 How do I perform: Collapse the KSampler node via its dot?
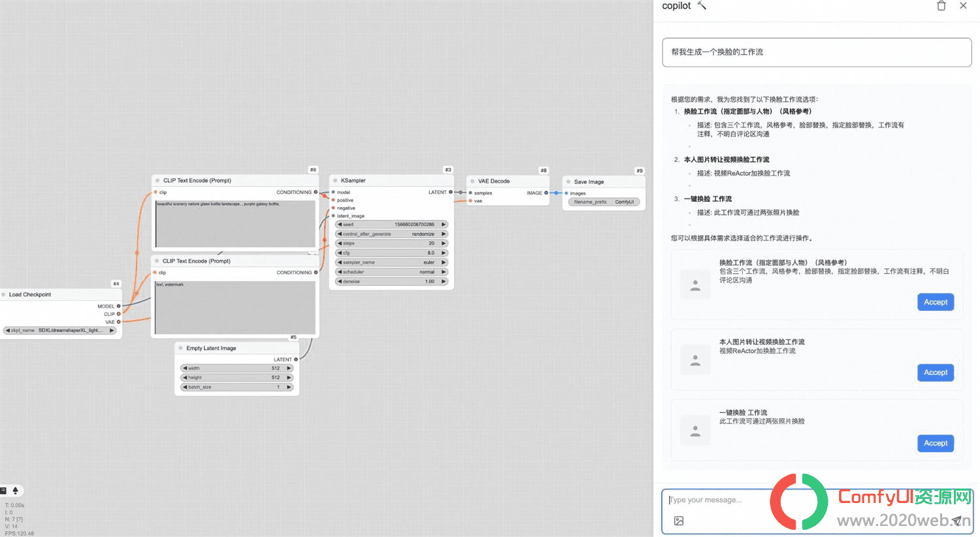coord(335,180)
